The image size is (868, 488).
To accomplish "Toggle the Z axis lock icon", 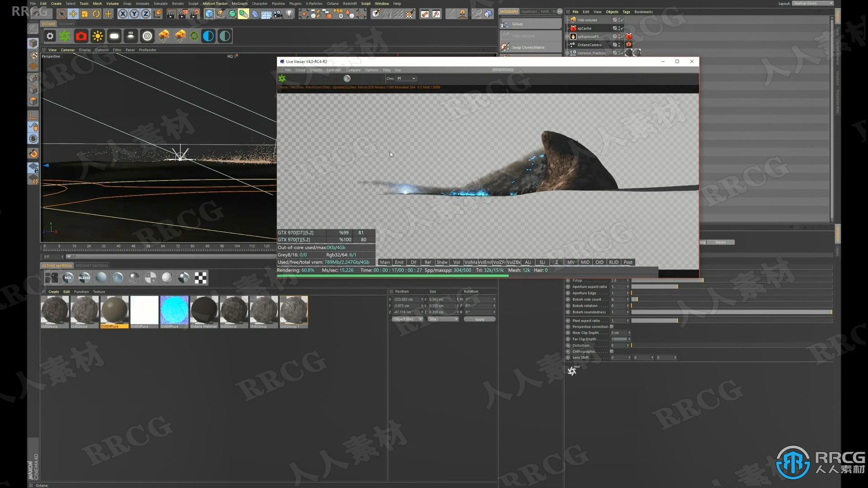I will pos(146,14).
